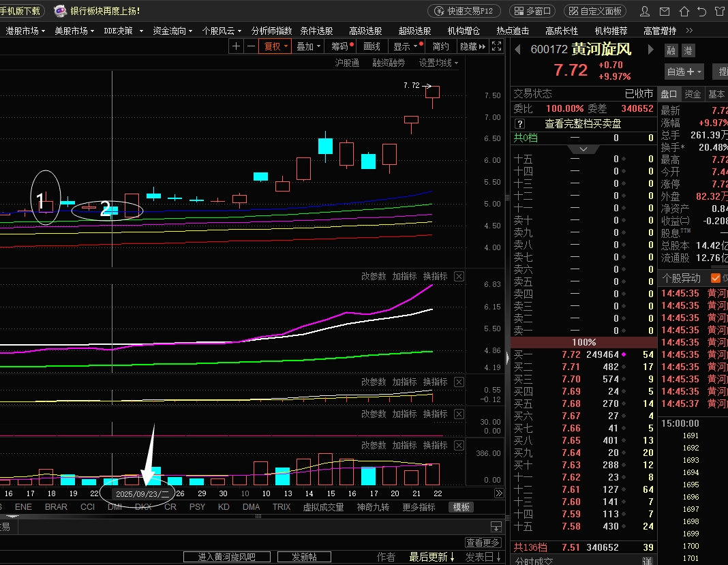Zoom out the chart with minus button
This screenshot has width=728, height=565.
pyautogui.click(x=251, y=46)
